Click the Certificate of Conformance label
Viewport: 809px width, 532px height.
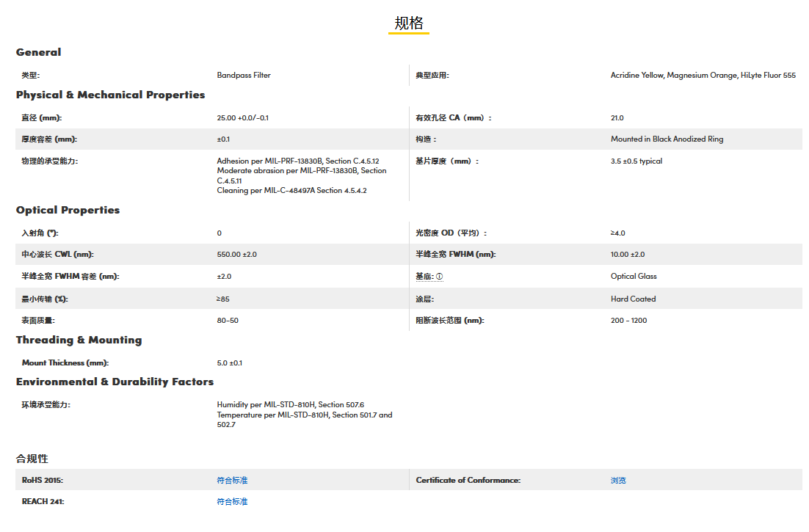(x=468, y=480)
